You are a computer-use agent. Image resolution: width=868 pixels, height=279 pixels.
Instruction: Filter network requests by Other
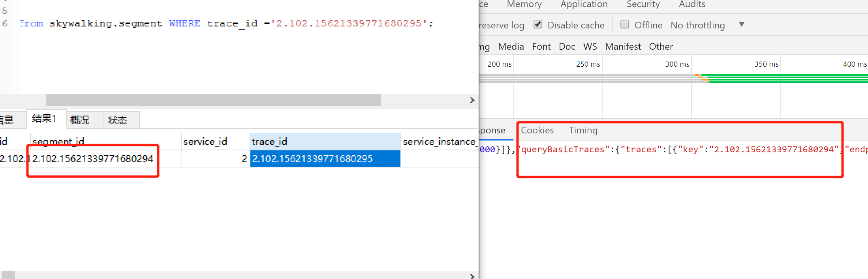pyautogui.click(x=661, y=47)
